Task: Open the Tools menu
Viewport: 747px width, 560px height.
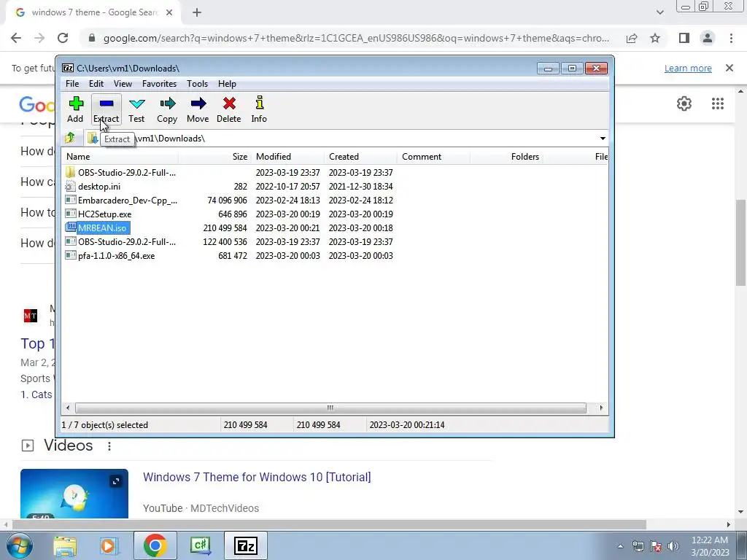Action: point(197,84)
